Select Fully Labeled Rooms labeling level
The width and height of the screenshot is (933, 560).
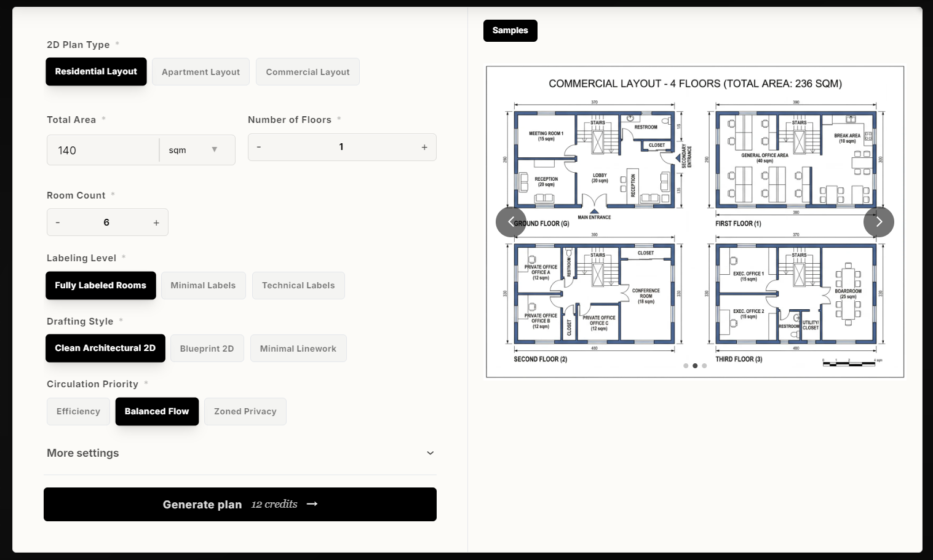point(100,285)
